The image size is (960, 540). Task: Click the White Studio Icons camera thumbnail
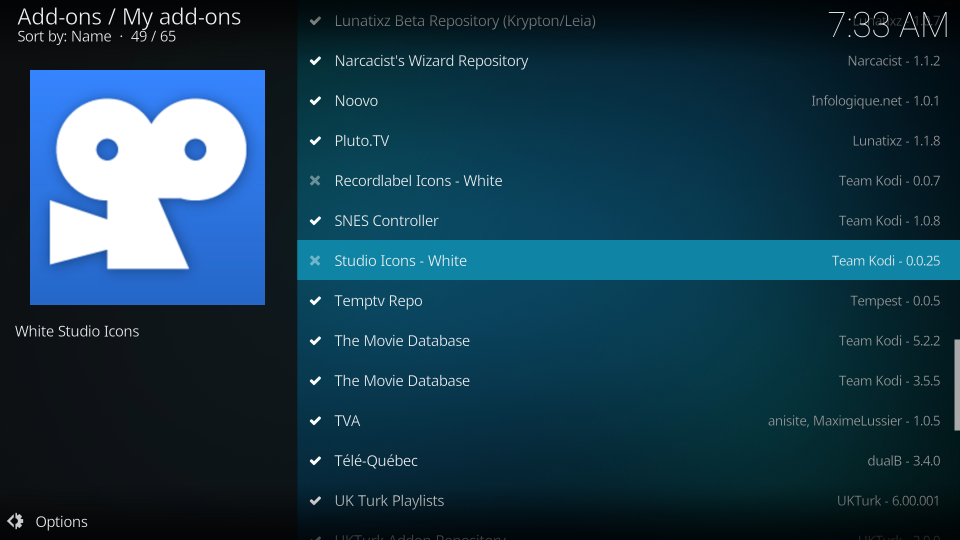tap(147, 187)
